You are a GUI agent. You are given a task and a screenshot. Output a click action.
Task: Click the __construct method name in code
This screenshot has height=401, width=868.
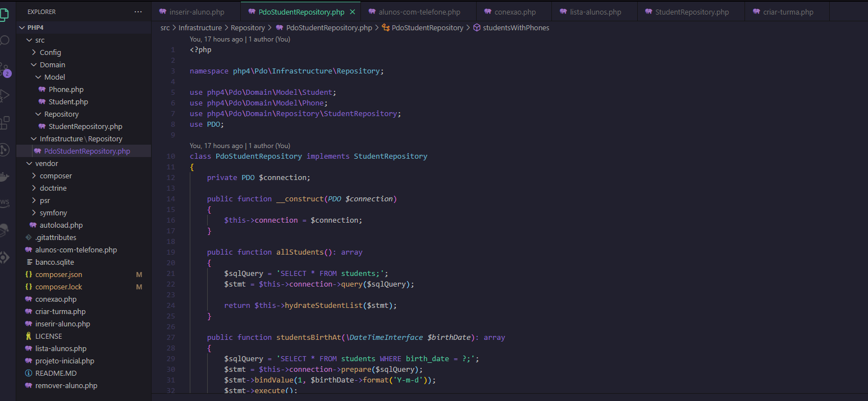pyautogui.click(x=300, y=199)
